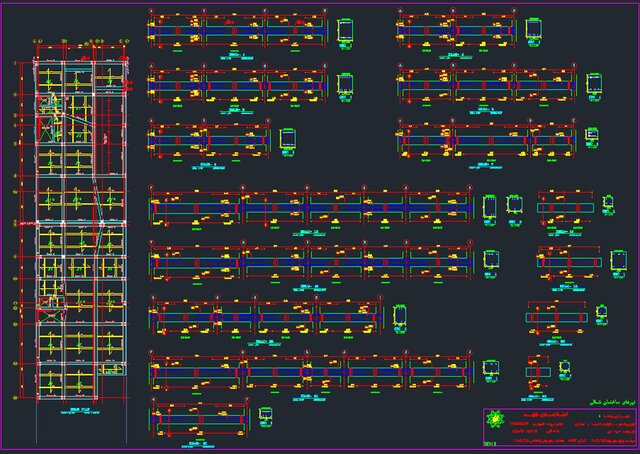
Task: Select the cross-section beside the sixth-row left beam
Action: tap(399, 318)
